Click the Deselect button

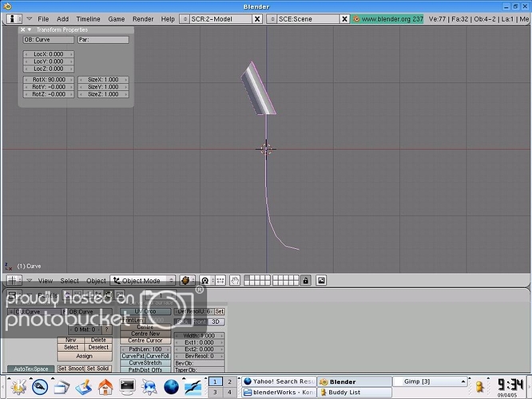point(98,347)
